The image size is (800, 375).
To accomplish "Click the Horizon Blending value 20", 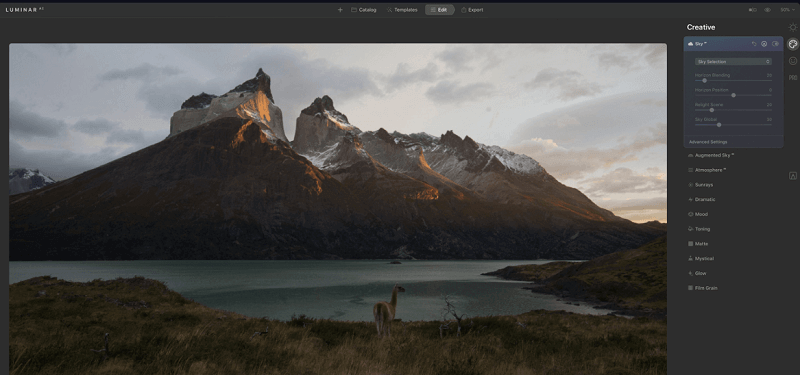I will [769, 75].
